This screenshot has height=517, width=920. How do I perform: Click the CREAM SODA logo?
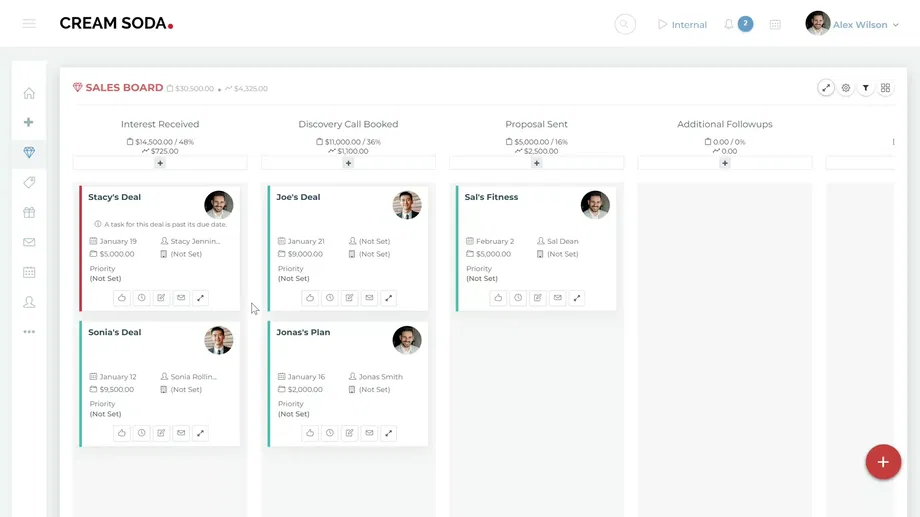click(x=116, y=23)
